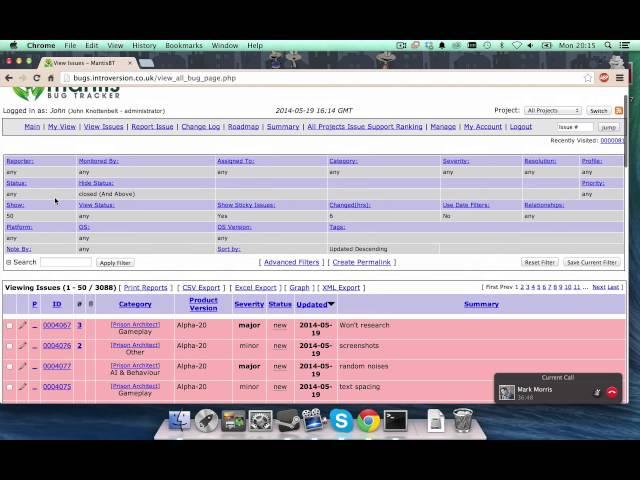Viewport: 640px width, 480px height.
Task: Open the Category filter option
Action: (x=343, y=161)
